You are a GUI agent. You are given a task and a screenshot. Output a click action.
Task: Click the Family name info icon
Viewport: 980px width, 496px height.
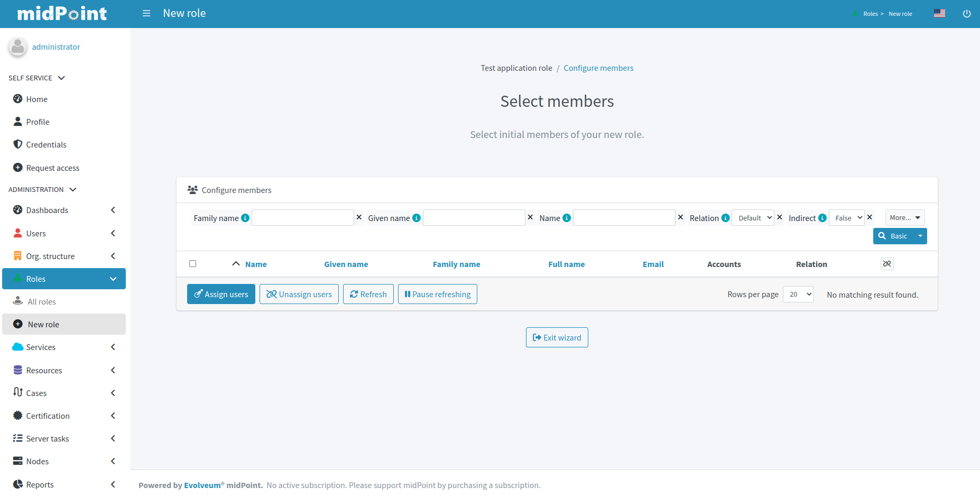pyautogui.click(x=245, y=218)
